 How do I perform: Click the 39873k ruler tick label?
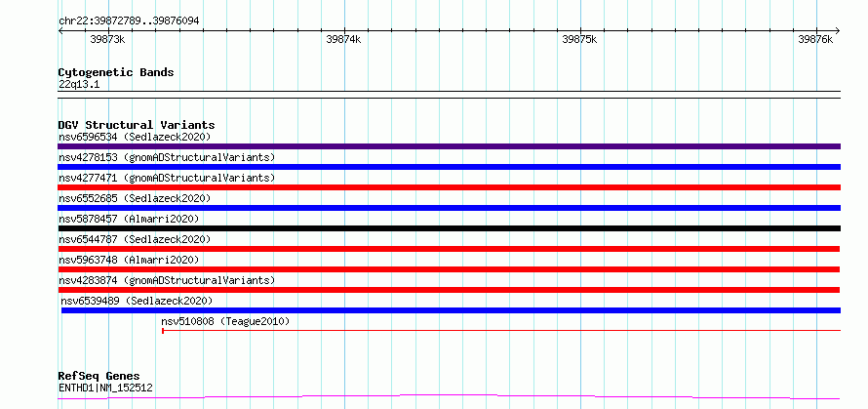pyautogui.click(x=107, y=39)
